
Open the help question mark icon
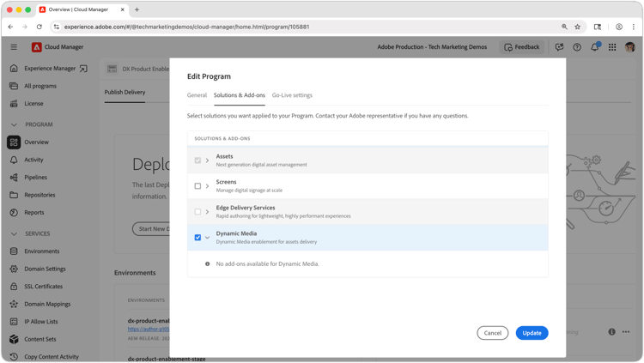(577, 47)
